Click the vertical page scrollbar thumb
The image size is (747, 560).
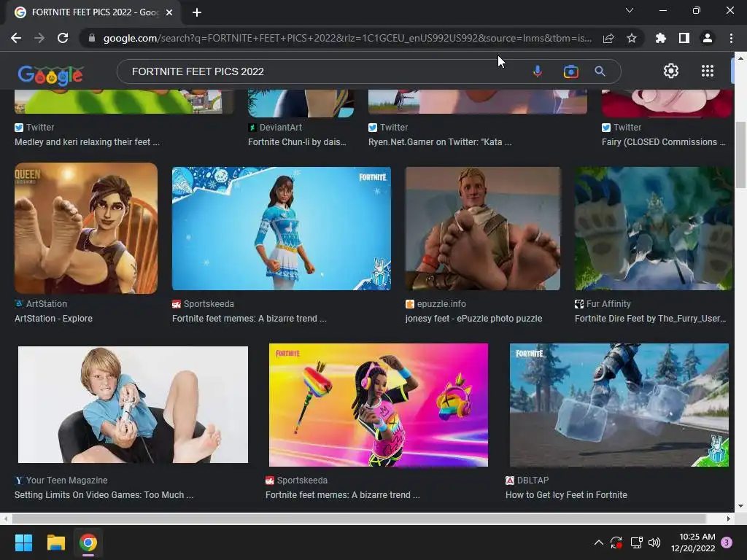point(740,155)
